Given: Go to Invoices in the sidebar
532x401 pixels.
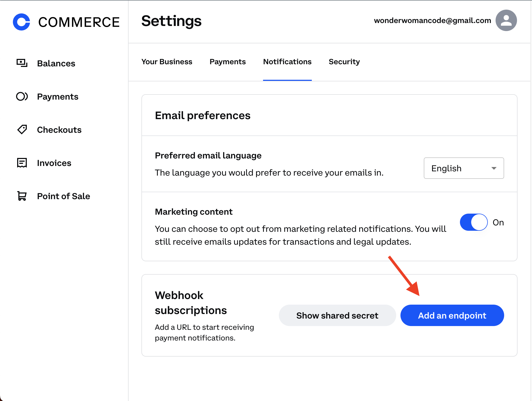Looking at the screenshot, I should [54, 163].
